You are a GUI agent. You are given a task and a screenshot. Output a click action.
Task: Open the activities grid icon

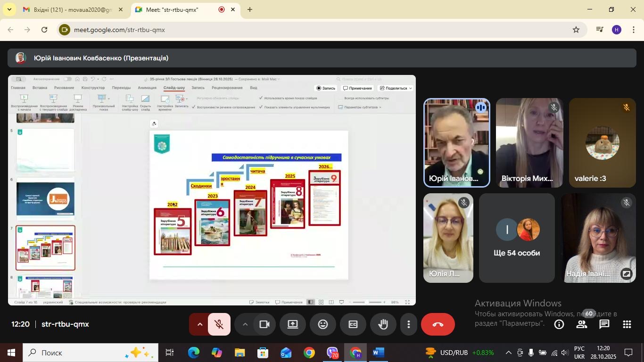point(627,324)
